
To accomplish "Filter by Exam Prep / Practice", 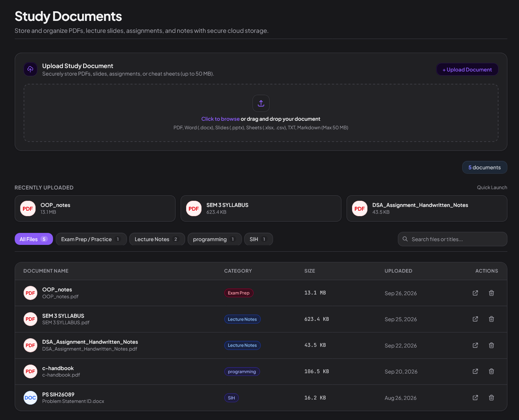I will point(91,239).
